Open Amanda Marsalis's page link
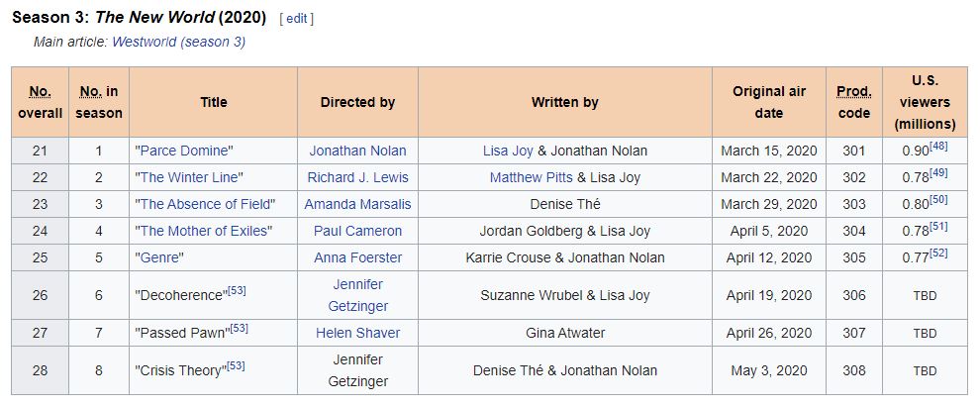Image resolution: width=980 pixels, height=407 pixels. point(357,204)
